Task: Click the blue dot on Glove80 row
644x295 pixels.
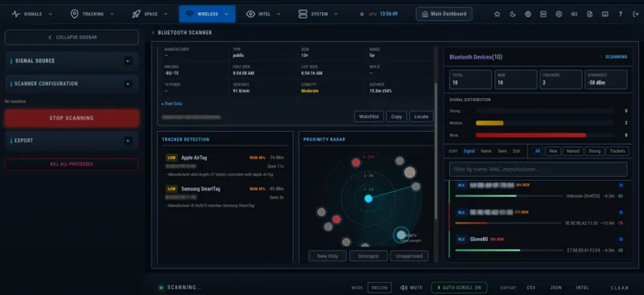Action: 621,239
